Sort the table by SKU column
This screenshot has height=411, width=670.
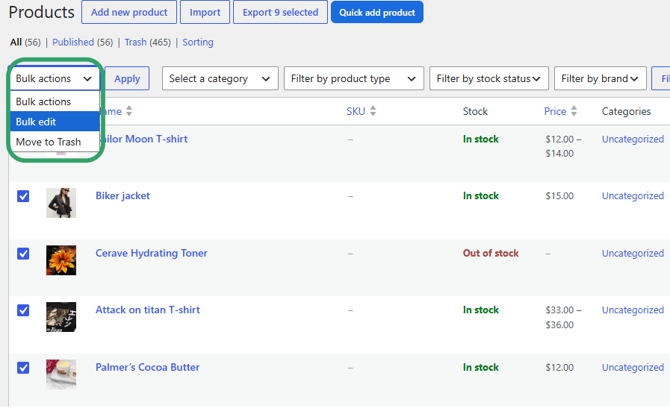pyautogui.click(x=356, y=112)
